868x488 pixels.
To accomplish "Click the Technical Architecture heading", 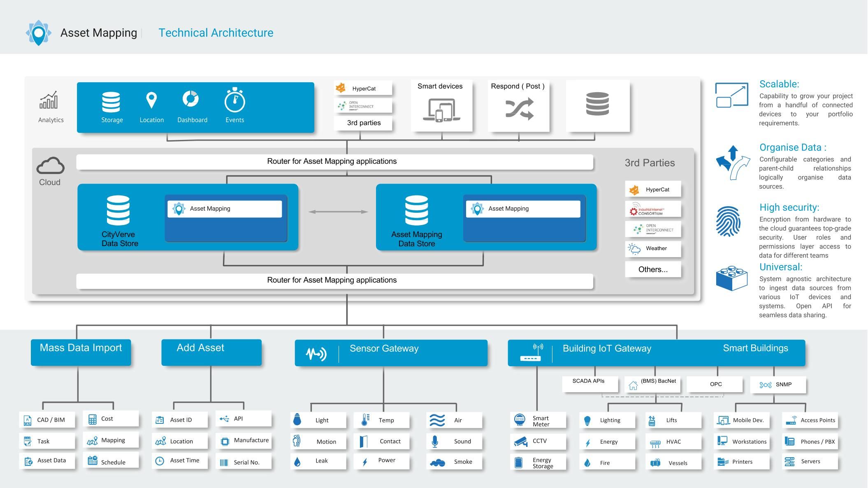I will [216, 33].
